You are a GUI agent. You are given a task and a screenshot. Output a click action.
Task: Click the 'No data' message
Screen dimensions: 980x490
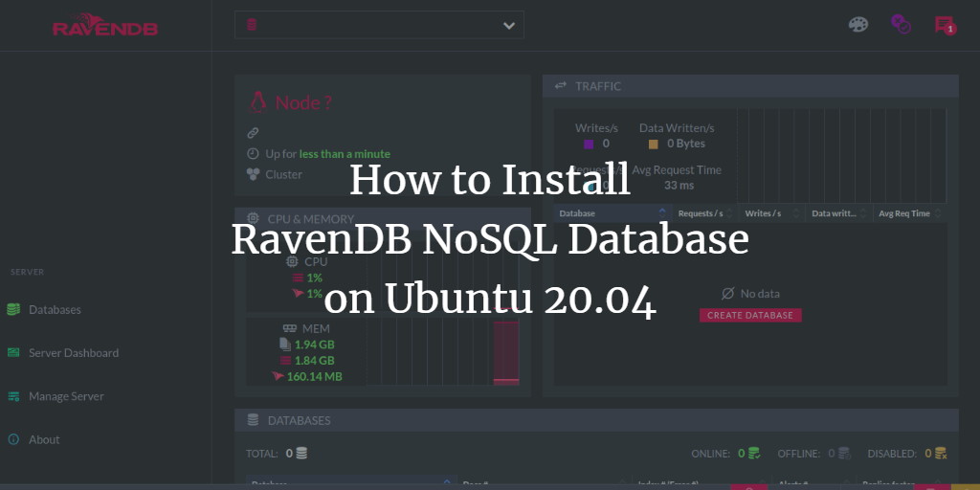coord(750,294)
